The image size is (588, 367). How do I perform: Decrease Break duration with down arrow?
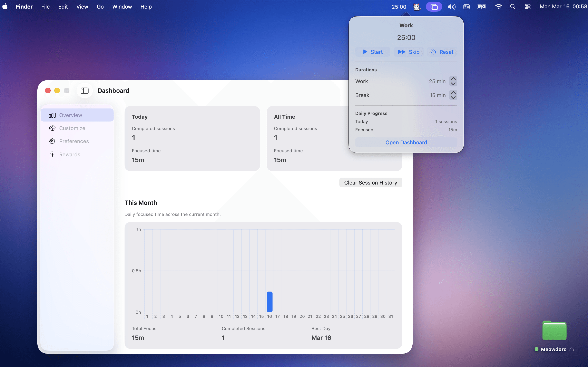453,98
